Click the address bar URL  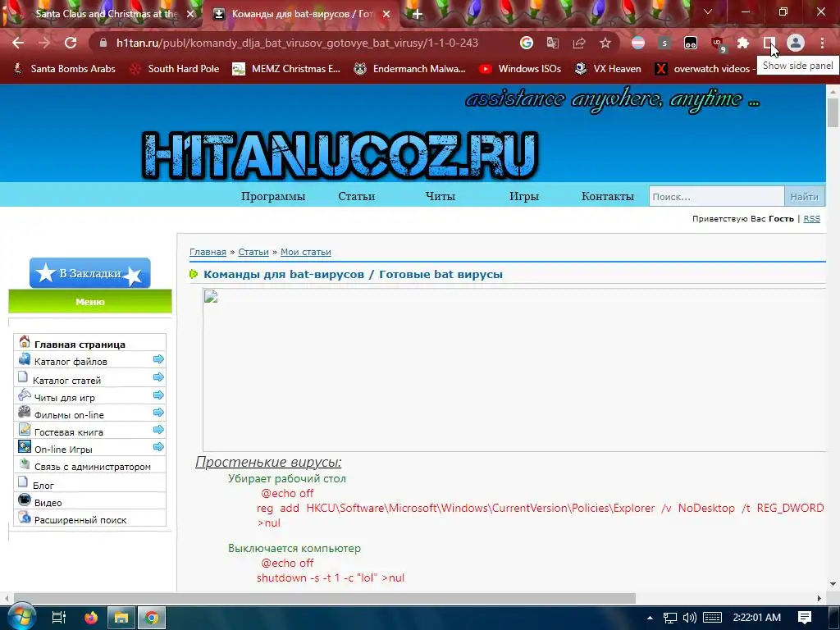point(297,43)
